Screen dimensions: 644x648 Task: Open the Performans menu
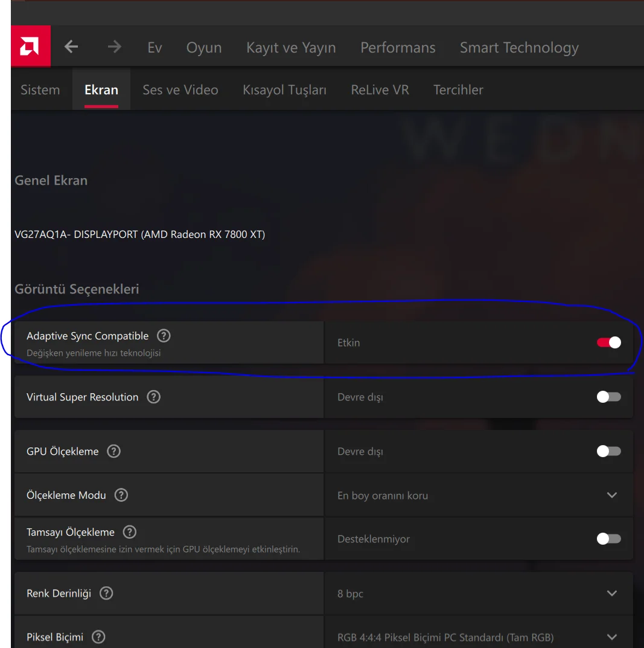coord(398,48)
